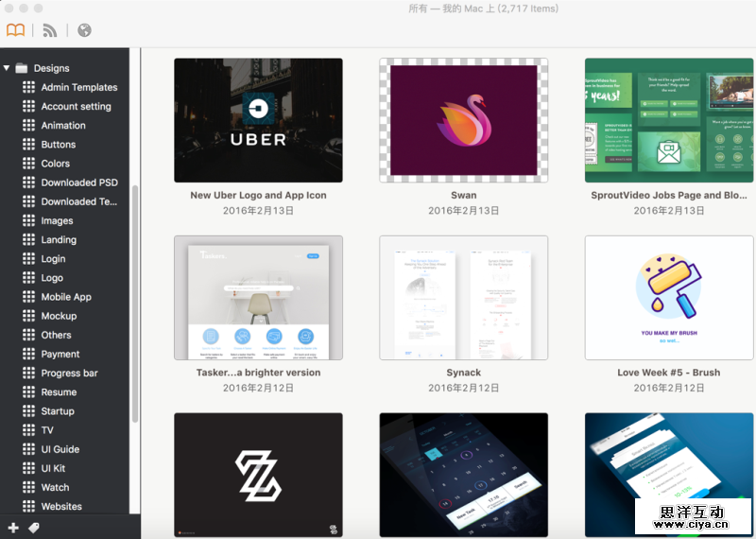Open the Swan logo thumbnail

[x=463, y=120]
